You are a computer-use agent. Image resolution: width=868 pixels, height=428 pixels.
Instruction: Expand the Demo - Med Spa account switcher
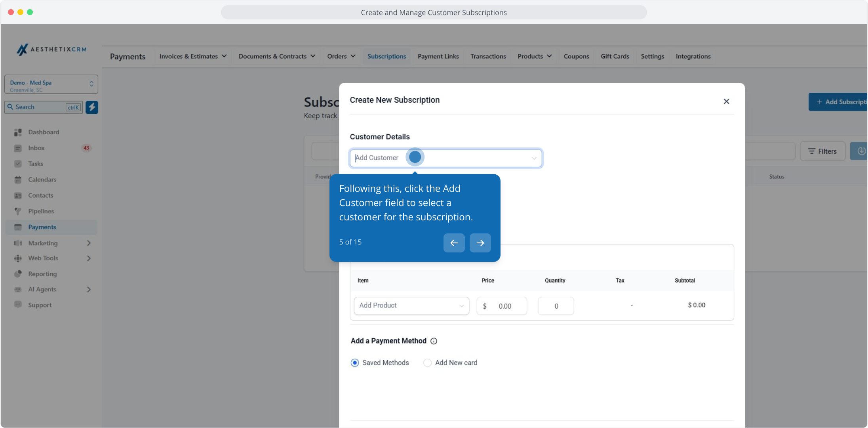[x=51, y=84]
